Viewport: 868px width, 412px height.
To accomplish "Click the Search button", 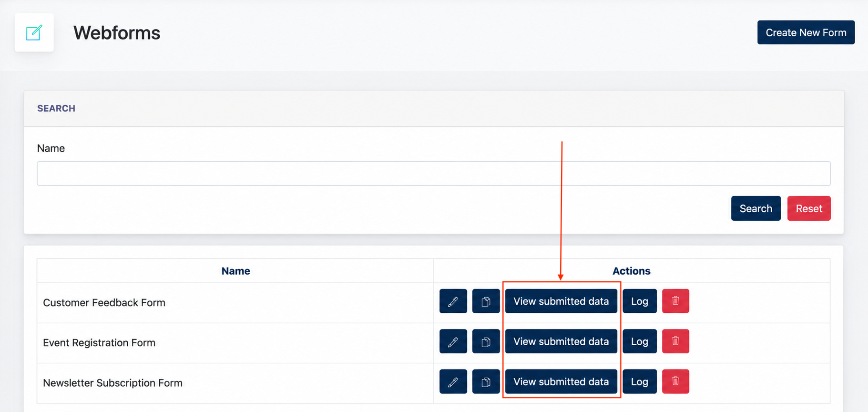I will (756, 208).
